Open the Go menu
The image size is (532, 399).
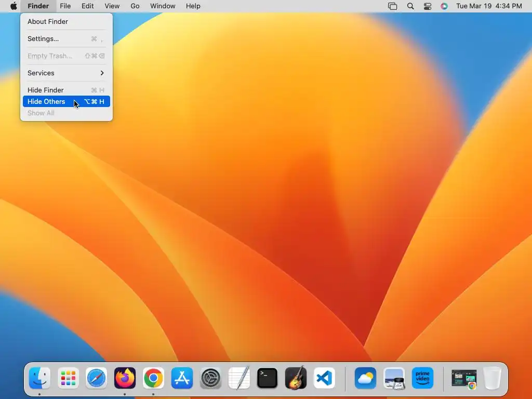[135, 6]
